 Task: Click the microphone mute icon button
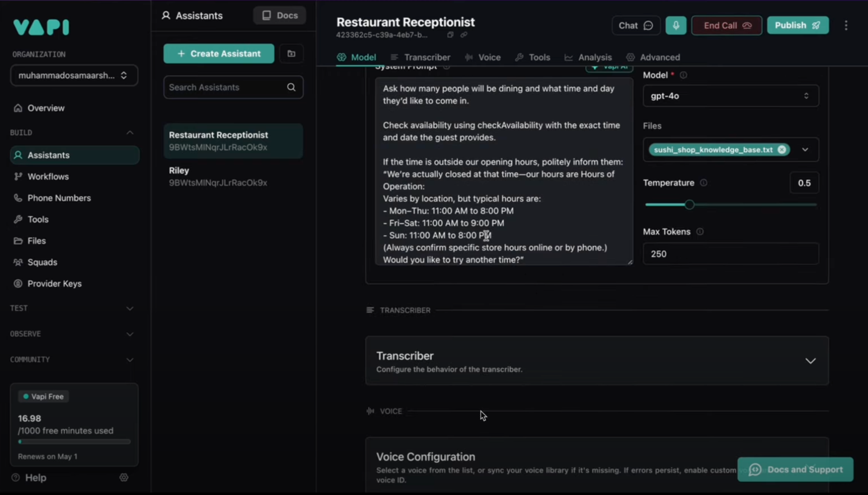point(676,25)
